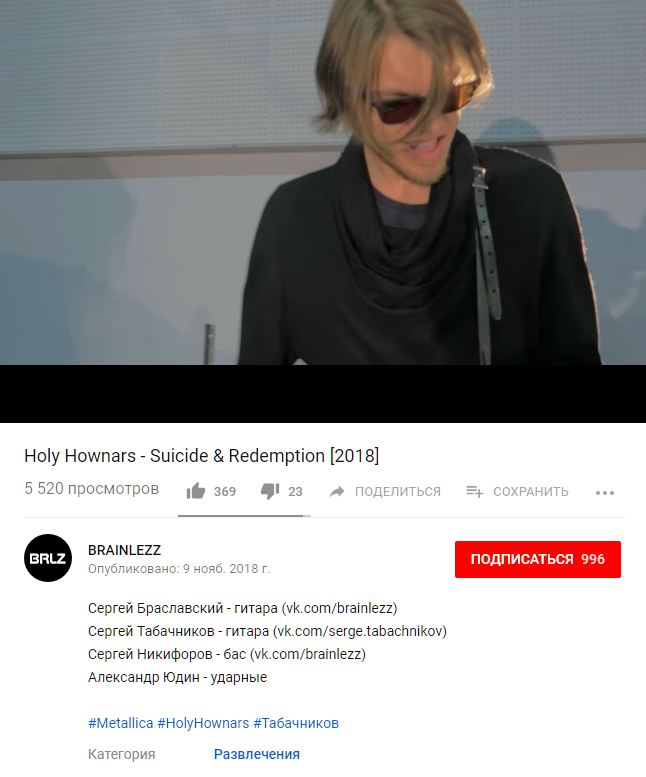
Task: Open the Развлечения category link
Action: (257, 754)
